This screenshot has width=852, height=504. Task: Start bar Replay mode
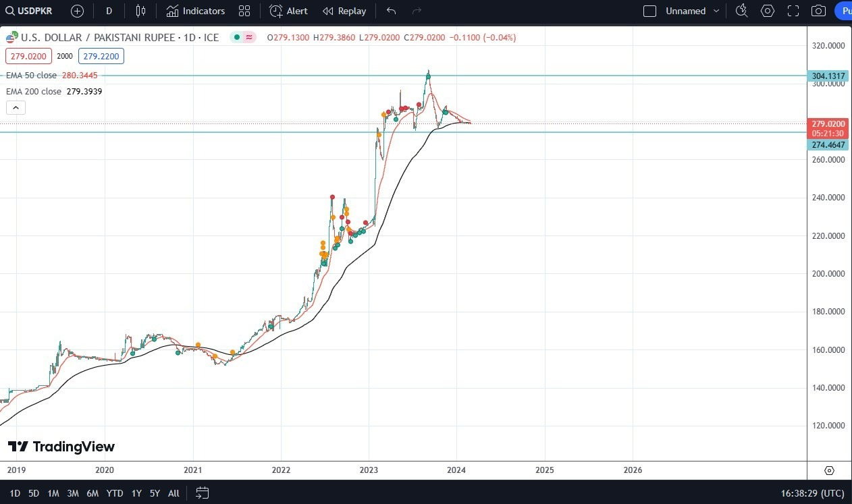[344, 11]
